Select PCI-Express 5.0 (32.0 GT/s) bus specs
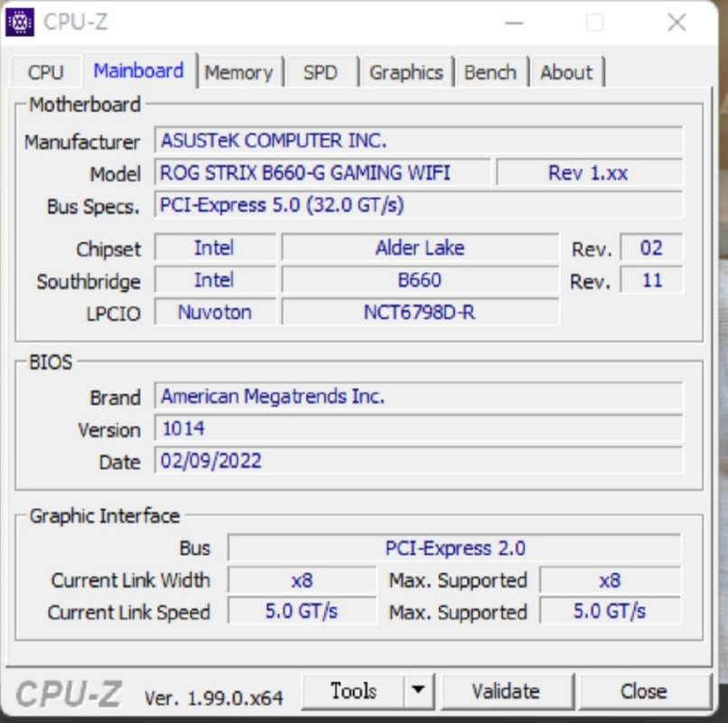Image resolution: width=728 pixels, height=723 pixels. 418,205
